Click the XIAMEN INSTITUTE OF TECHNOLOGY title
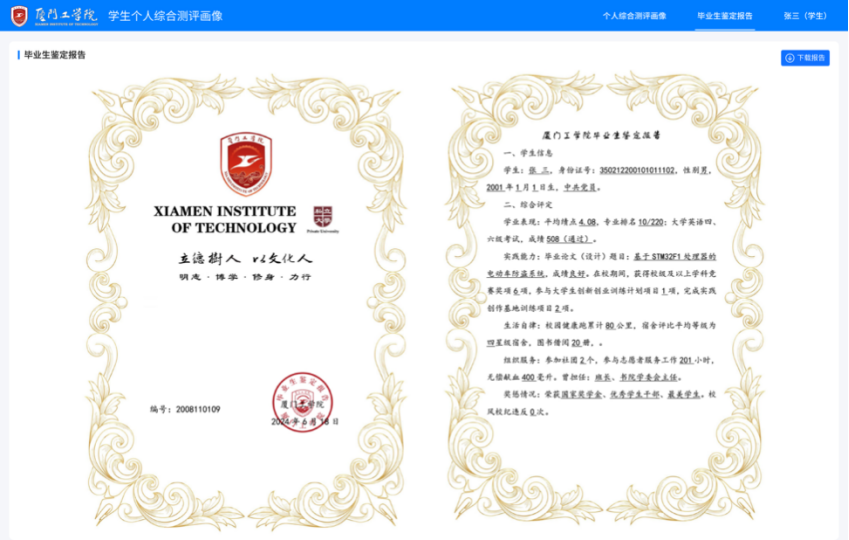This screenshot has height=540, width=849. tap(225, 219)
